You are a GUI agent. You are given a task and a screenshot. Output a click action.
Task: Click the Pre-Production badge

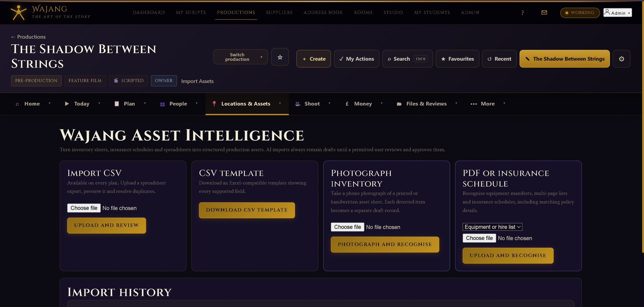click(36, 81)
